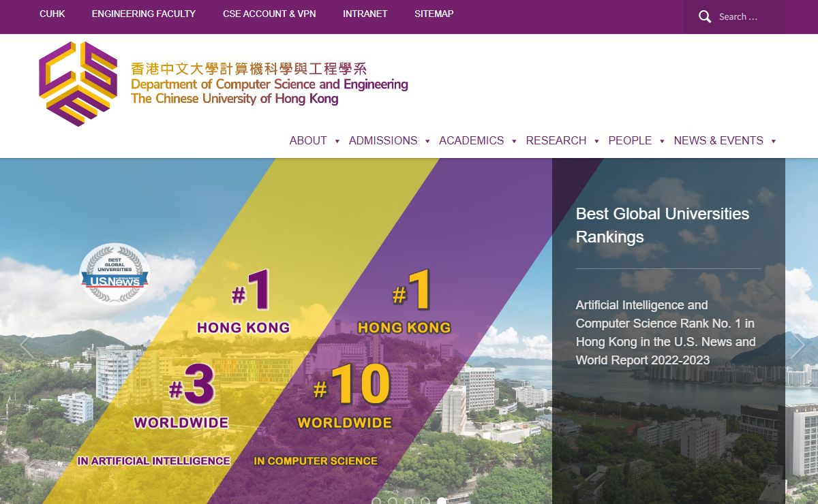Click inside the Search text field
Image resolution: width=818 pixels, height=504 pixels.
(x=746, y=17)
